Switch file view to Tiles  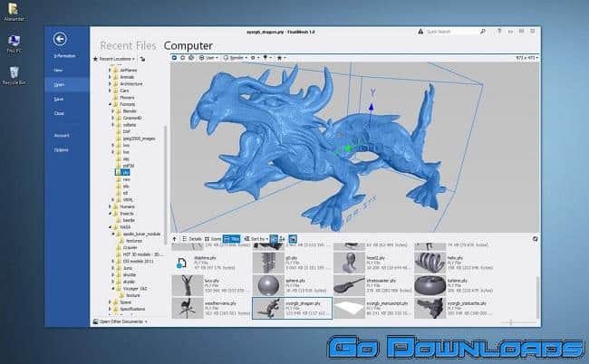pos(231,238)
